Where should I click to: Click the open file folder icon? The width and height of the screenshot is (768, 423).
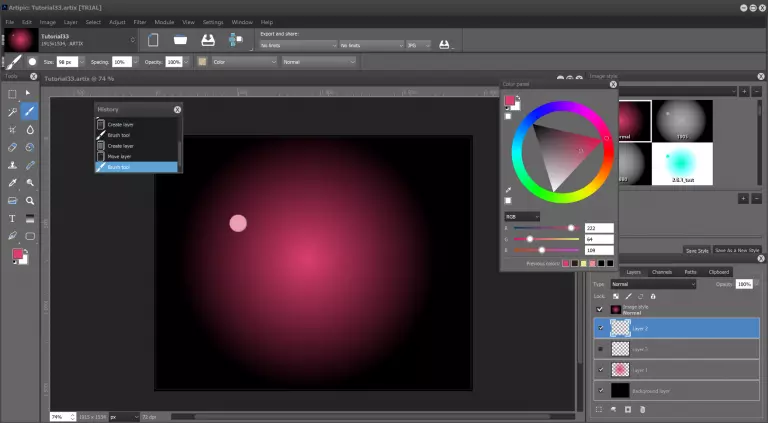(x=181, y=40)
